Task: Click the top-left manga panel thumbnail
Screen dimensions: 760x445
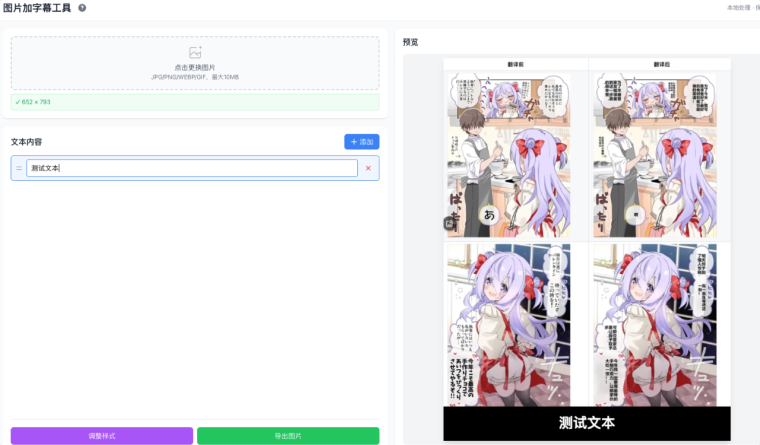Action: (x=508, y=155)
